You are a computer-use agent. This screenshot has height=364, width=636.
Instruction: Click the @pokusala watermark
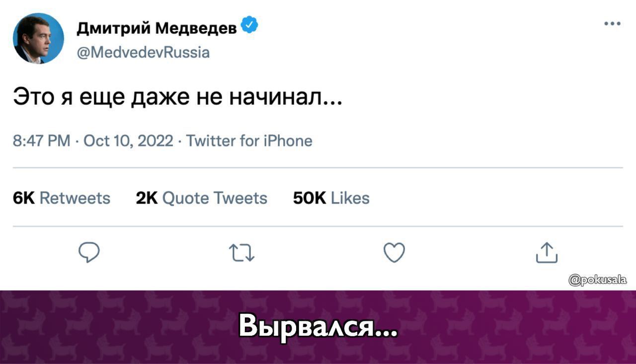point(598,281)
